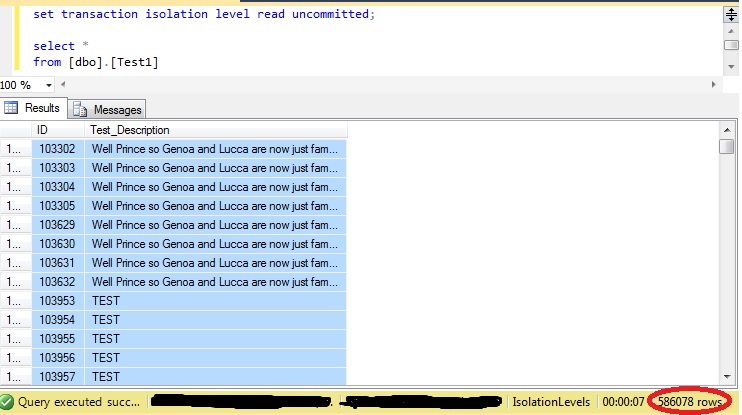Click the 'set transaction isolation level' code line
Screen dimensions: 742x415
coord(204,14)
